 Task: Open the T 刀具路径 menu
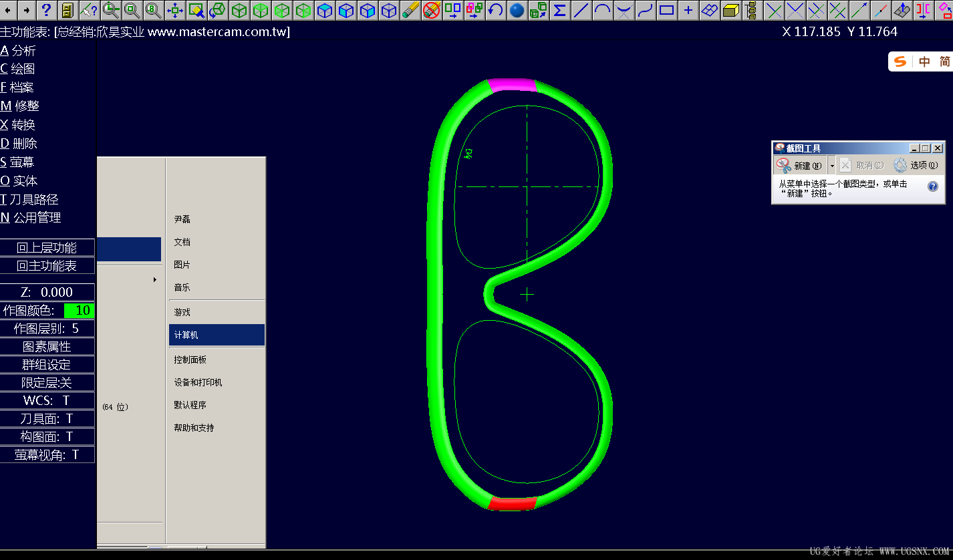click(29, 199)
